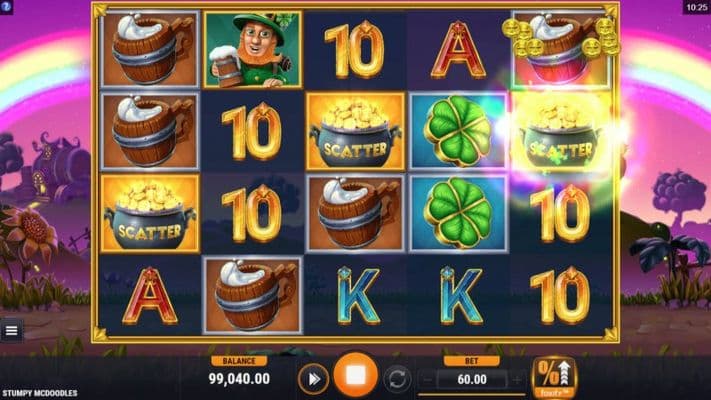Click the upper four-leaf clover symbol
Viewport: 711px width, 400px height.
(x=458, y=132)
